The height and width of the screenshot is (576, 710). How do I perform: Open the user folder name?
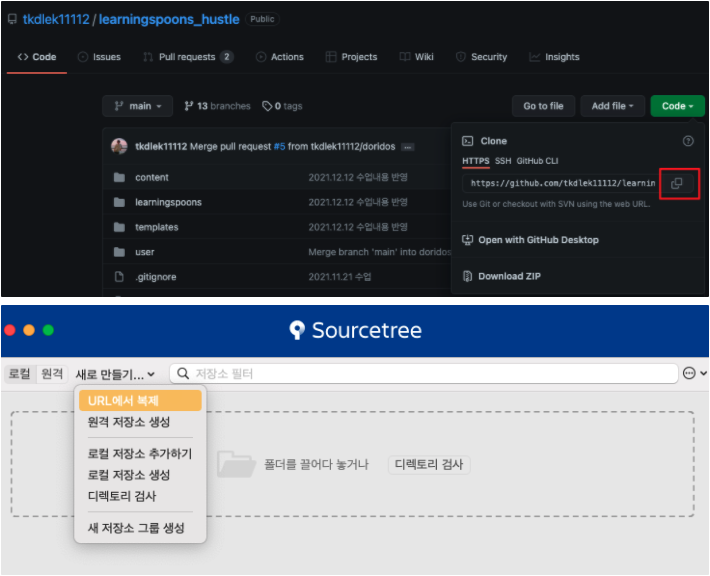point(144,252)
